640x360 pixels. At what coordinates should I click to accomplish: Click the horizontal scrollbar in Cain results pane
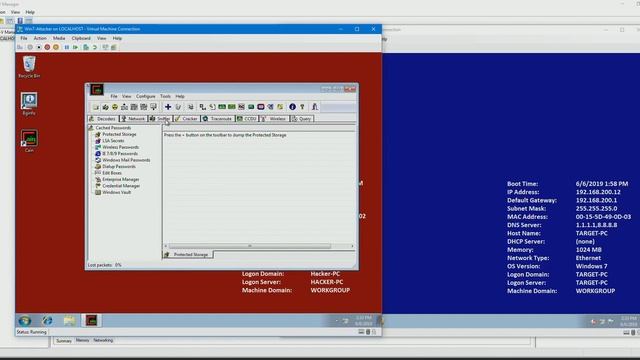click(x=250, y=246)
